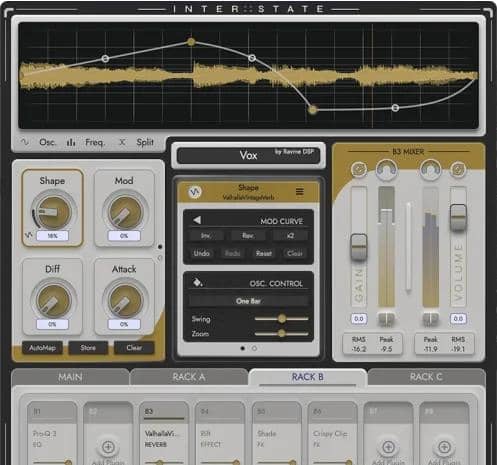Select the lowest filled curve node
The width and height of the screenshot is (497, 465).
click(312, 110)
